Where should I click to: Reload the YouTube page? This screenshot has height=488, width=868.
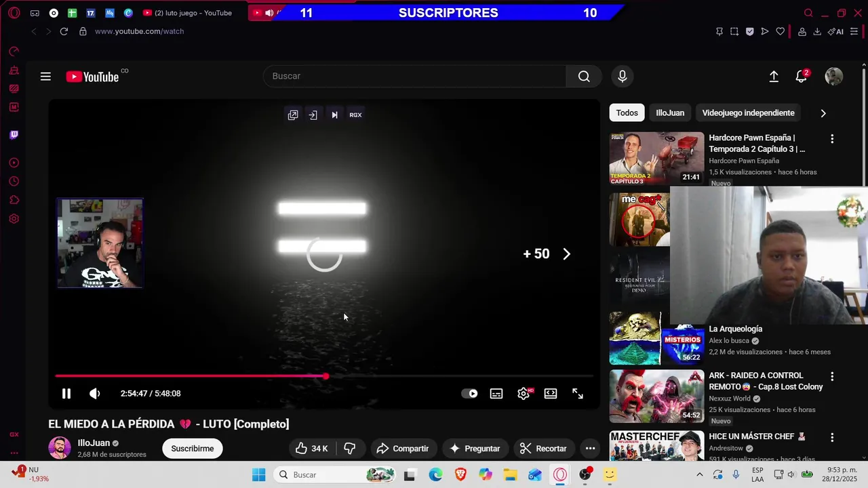64,31
